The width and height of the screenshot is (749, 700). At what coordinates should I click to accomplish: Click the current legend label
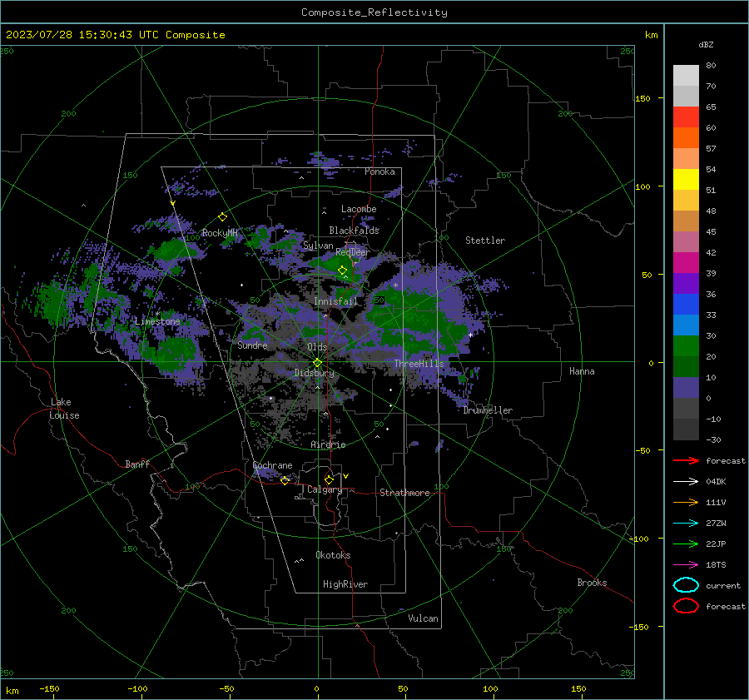[x=723, y=586]
